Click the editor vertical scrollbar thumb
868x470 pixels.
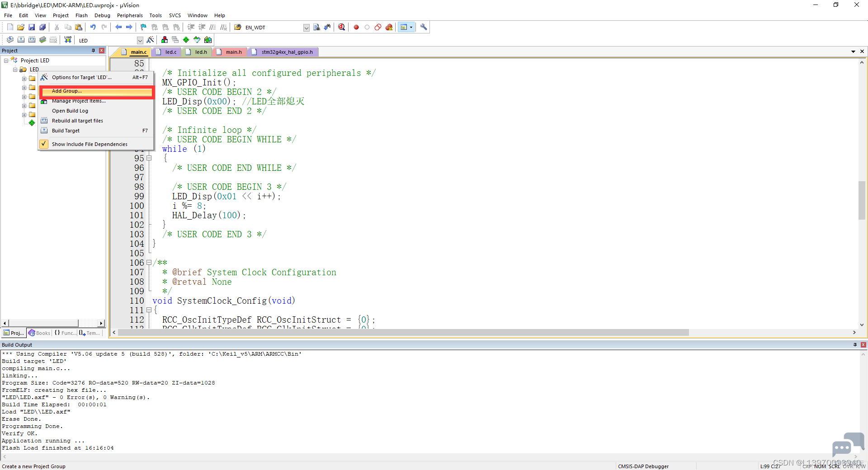pyautogui.click(x=862, y=200)
